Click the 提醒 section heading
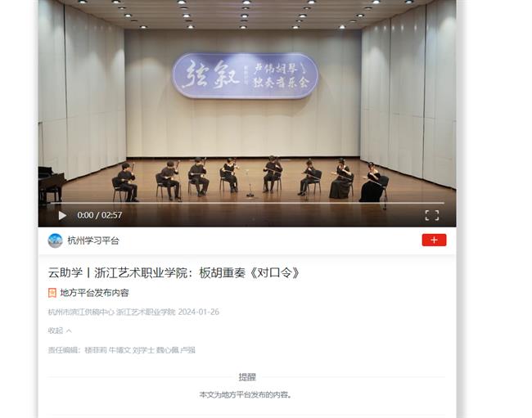Viewport: 532px width, 418px height. click(247, 377)
